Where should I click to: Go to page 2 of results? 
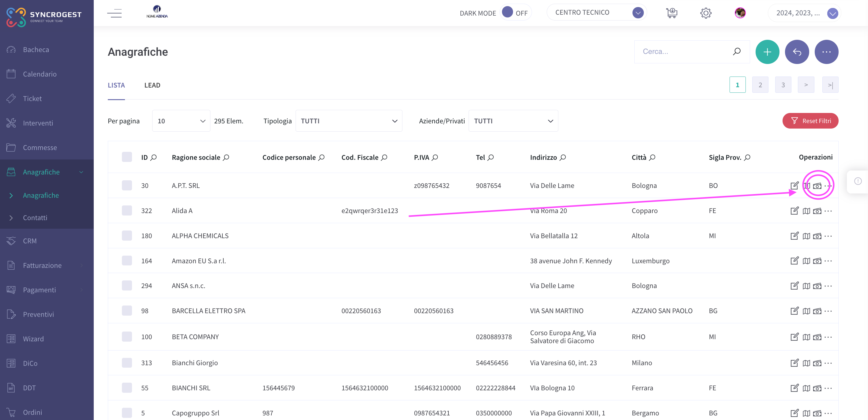[x=760, y=85]
